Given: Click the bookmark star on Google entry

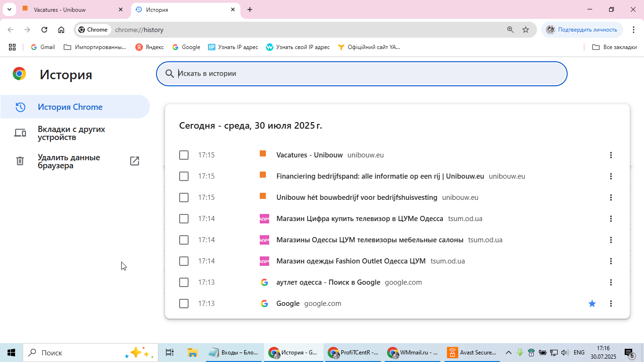Looking at the screenshot, I should (x=592, y=304).
